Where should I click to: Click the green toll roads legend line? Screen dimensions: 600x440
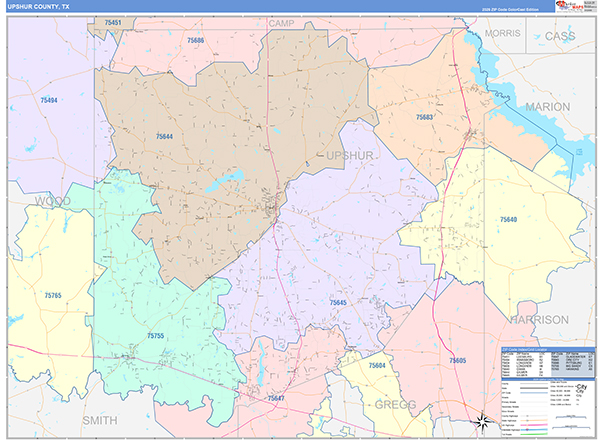pos(534,434)
